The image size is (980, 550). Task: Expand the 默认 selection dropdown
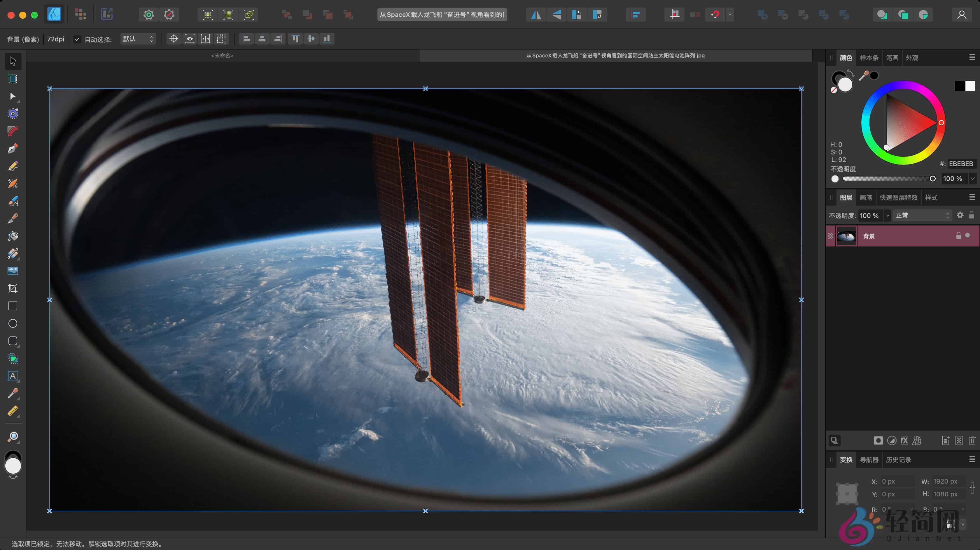pos(138,39)
